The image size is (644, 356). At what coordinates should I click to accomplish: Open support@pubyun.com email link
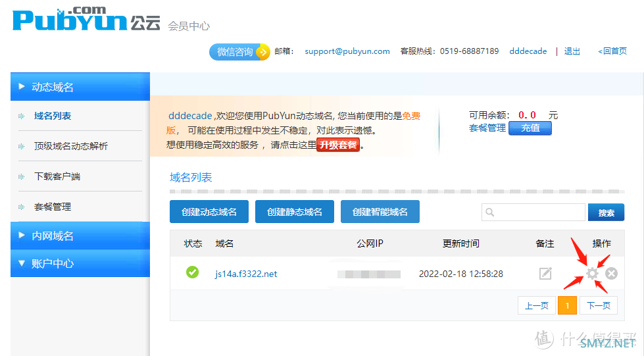pyautogui.click(x=347, y=51)
